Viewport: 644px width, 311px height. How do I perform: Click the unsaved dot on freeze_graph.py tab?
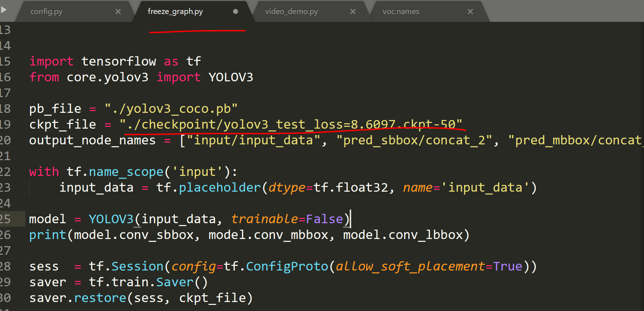click(x=236, y=11)
